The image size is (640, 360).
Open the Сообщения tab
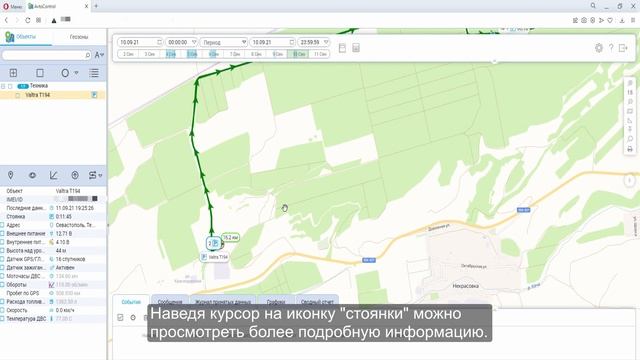tap(170, 302)
